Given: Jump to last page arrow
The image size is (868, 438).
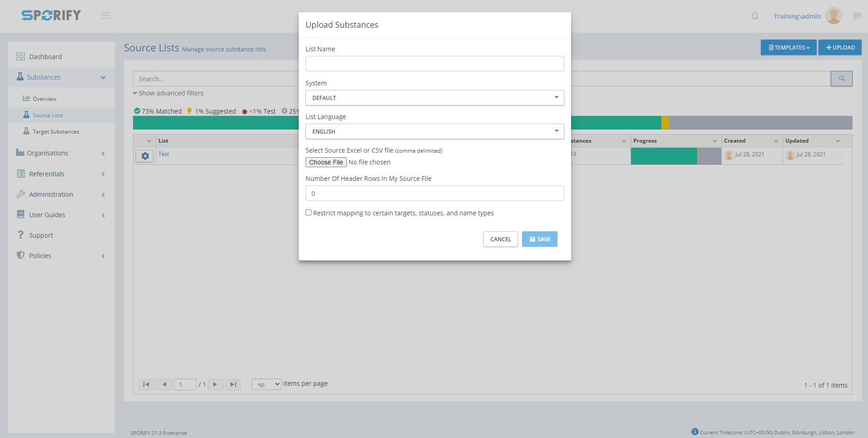Looking at the screenshot, I should point(233,384).
